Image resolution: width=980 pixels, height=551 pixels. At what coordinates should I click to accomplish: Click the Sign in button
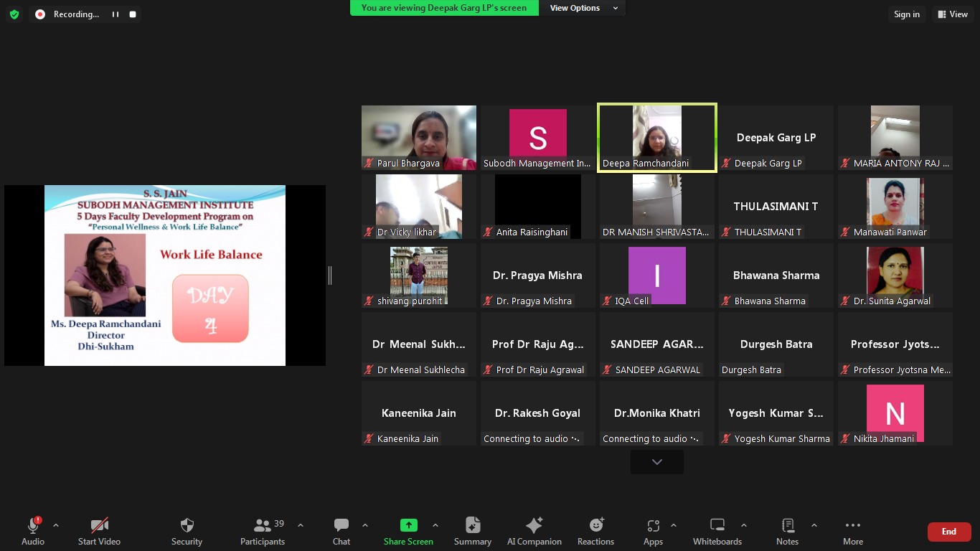tap(906, 14)
